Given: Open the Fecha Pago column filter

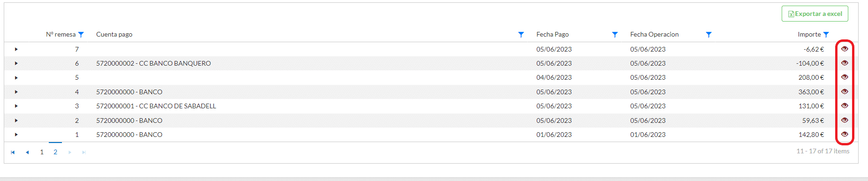Looking at the screenshot, I should (615, 35).
